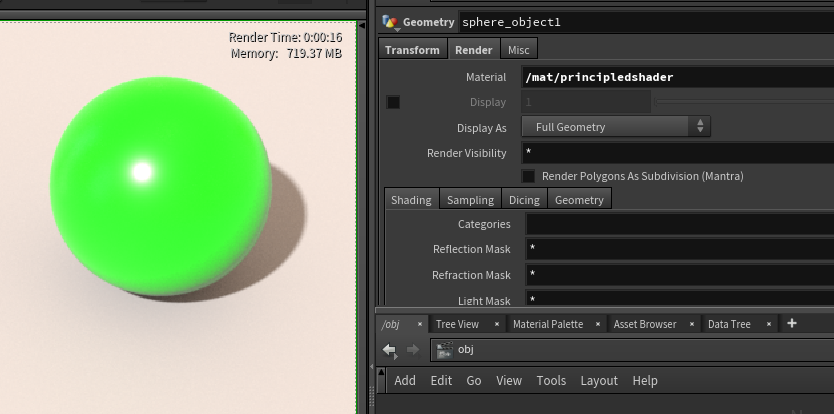The image size is (834, 414).
Task: Close the Tree View tab
Action: 496,324
